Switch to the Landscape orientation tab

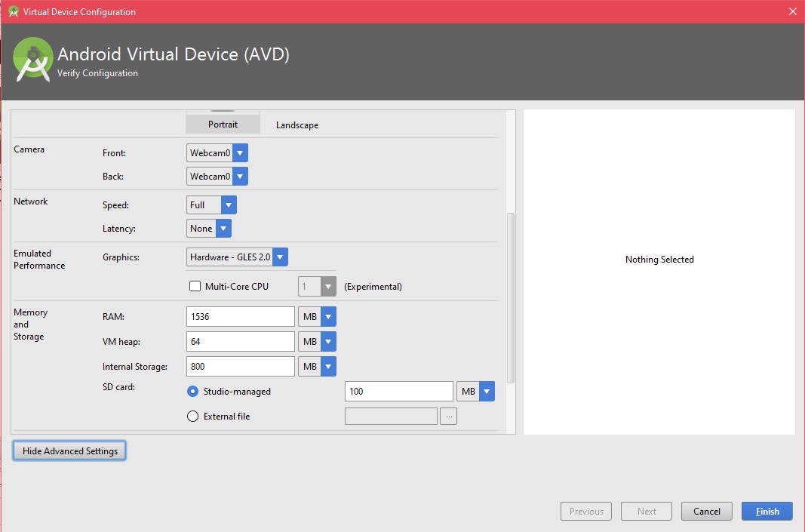pos(296,125)
